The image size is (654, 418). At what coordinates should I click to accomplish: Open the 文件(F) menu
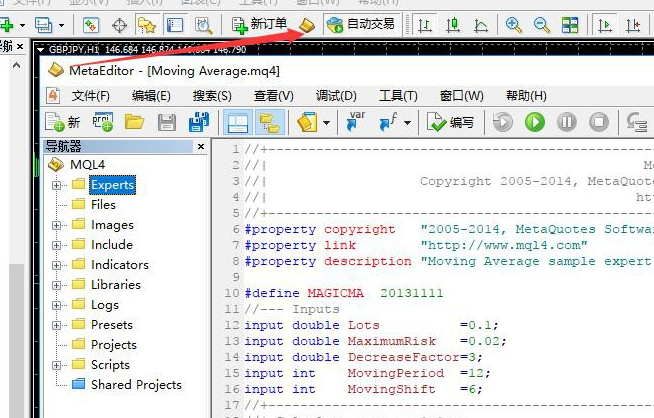(x=90, y=96)
